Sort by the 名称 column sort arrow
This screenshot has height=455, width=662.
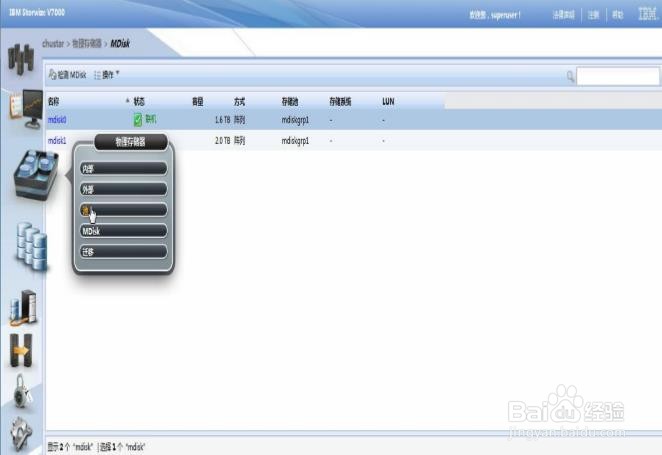pos(127,100)
